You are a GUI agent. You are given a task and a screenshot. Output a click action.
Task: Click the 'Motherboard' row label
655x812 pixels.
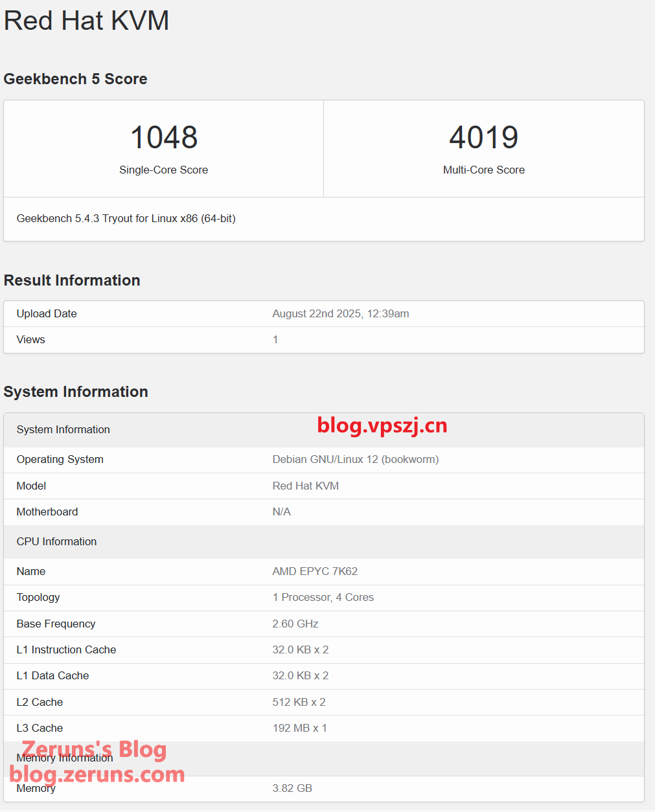point(47,512)
